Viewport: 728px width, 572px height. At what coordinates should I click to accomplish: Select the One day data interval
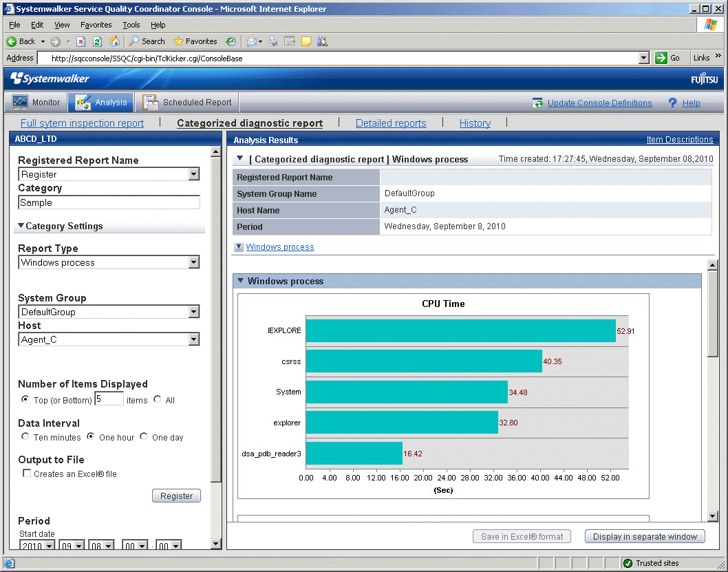pyautogui.click(x=144, y=437)
